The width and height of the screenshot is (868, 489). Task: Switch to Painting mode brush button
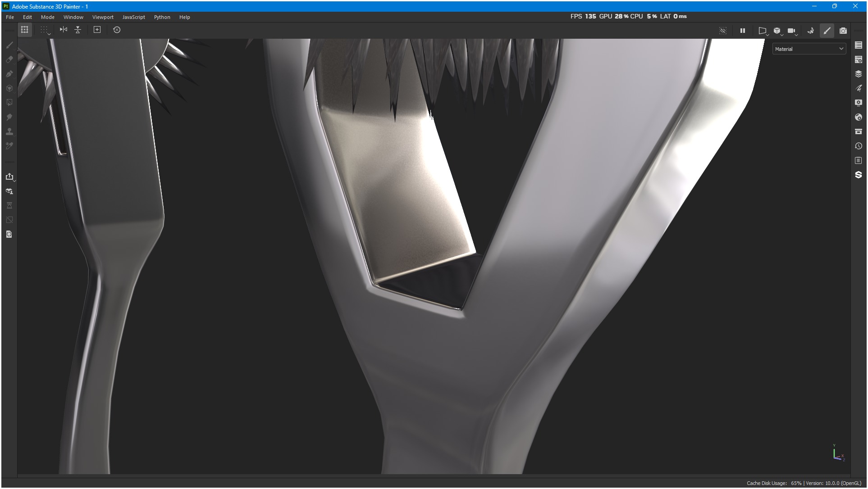click(827, 31)
